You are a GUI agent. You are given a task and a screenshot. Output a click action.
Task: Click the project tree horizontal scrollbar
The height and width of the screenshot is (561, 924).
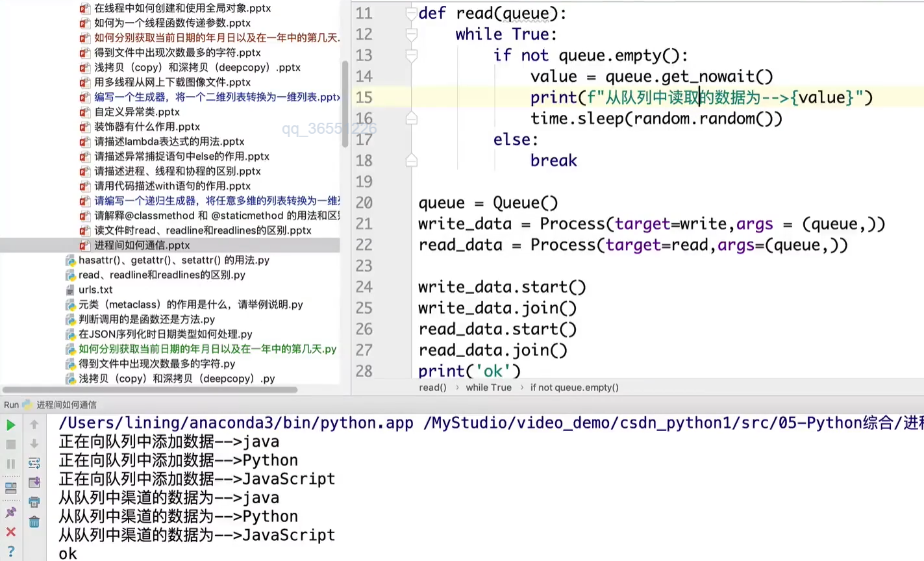(x=150, y=390)
